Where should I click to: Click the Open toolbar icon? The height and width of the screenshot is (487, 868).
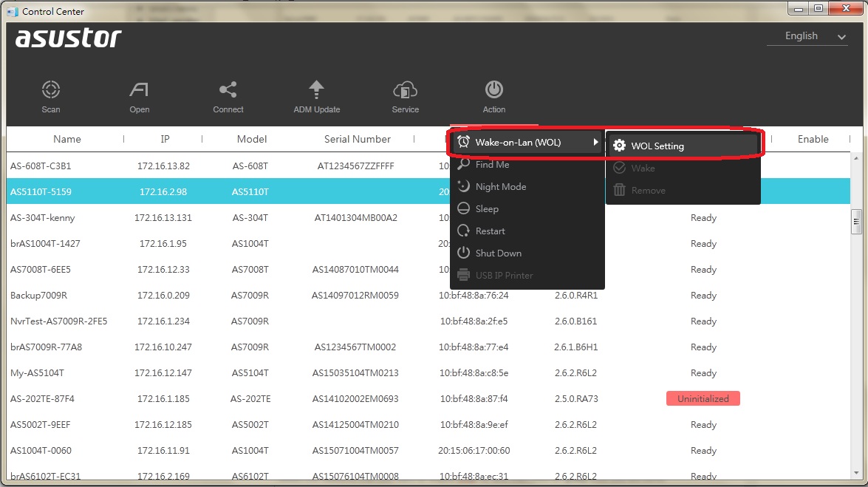(139, 89)
